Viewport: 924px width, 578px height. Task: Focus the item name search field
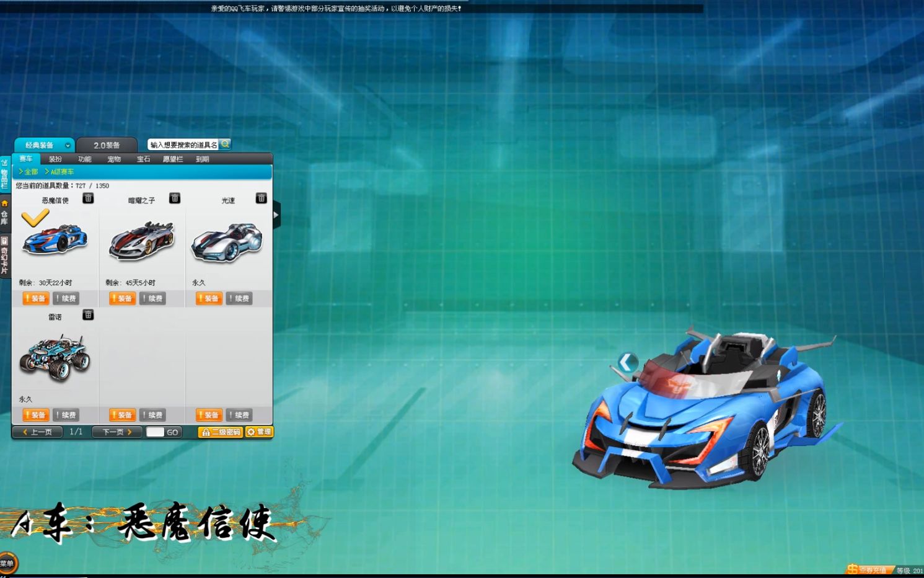point(183,144)
